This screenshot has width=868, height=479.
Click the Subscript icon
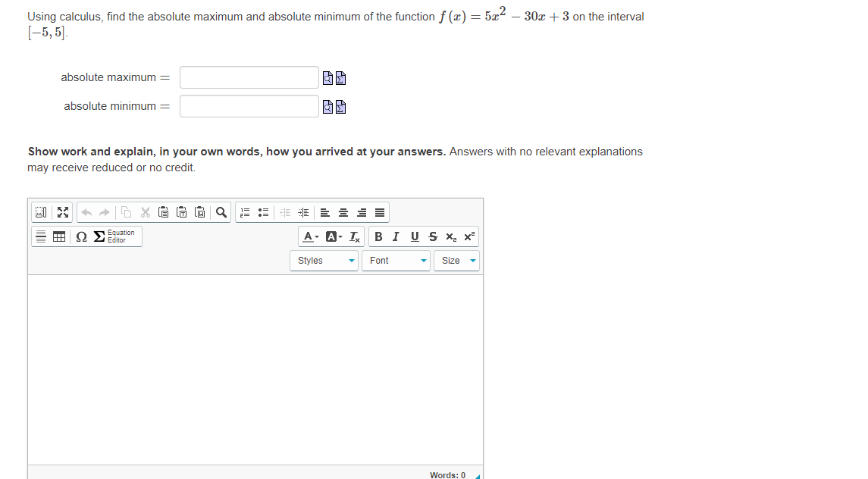450,236
